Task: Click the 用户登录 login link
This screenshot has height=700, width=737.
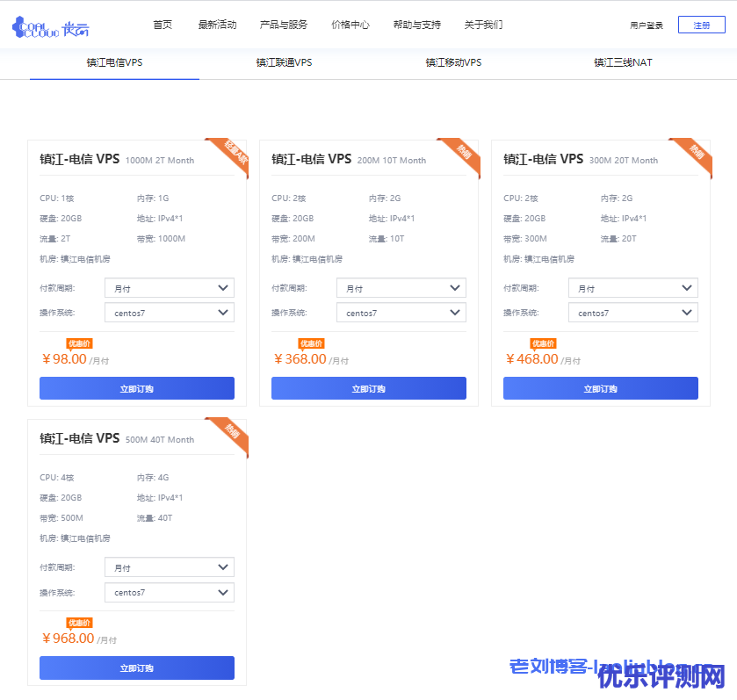Action: (647, 25)
